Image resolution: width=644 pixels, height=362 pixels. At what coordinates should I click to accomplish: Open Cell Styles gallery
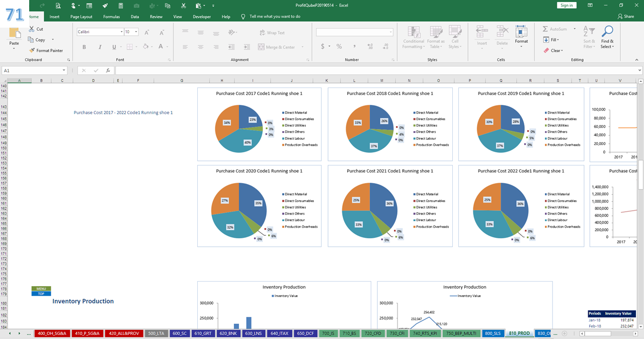(455, 38)
